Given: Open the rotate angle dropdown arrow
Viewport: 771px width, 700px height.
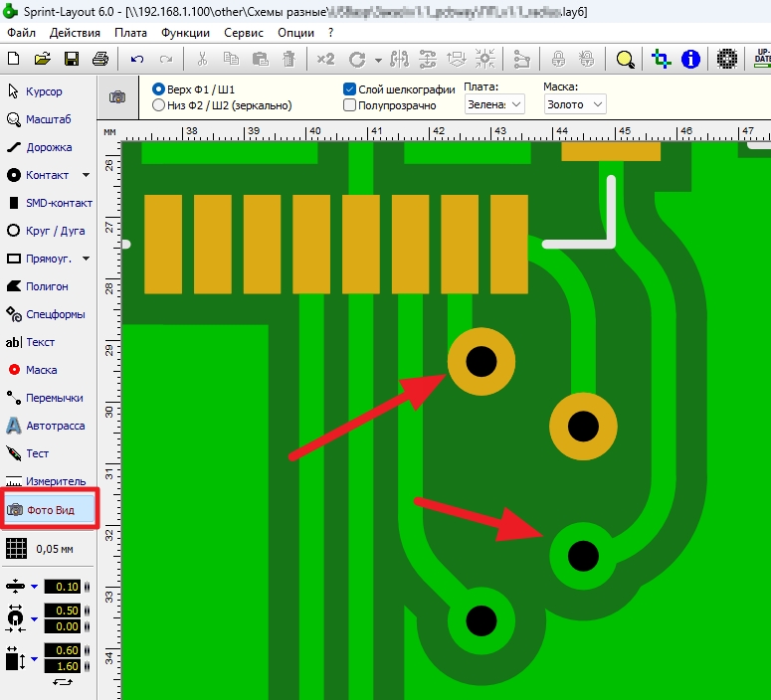Looking at the screenshot, I should click(378, 60).
